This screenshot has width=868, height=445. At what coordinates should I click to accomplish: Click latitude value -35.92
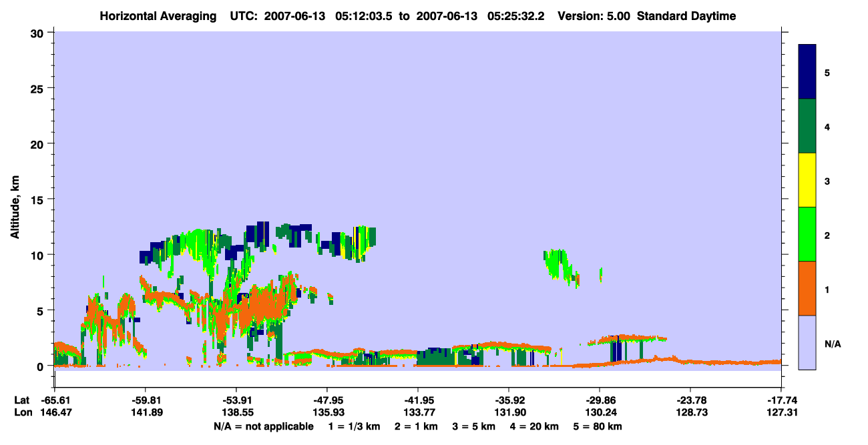pos(509,400)
